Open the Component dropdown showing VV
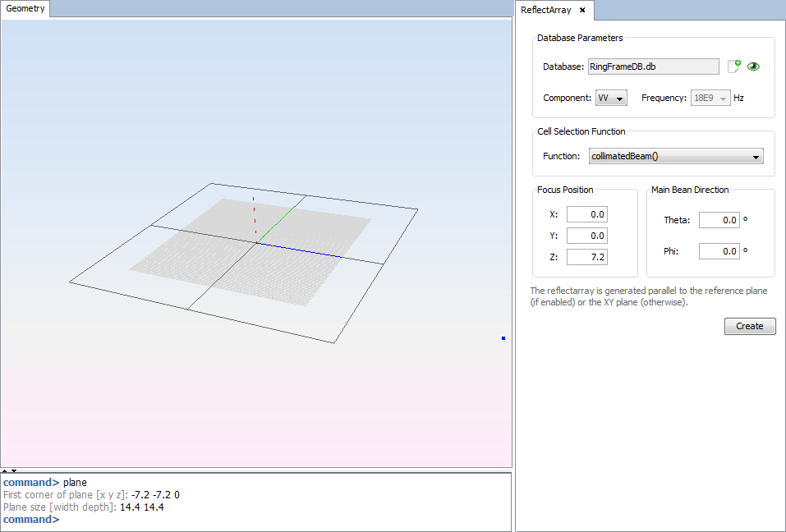The height and width of the screenshot is (532, 786). coord(612,99)
